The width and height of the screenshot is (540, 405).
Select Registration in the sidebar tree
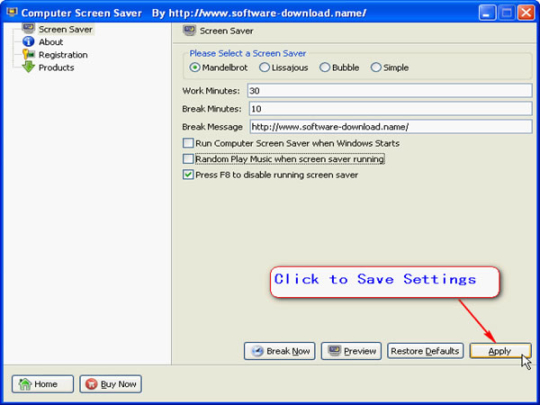coord(63,55)
